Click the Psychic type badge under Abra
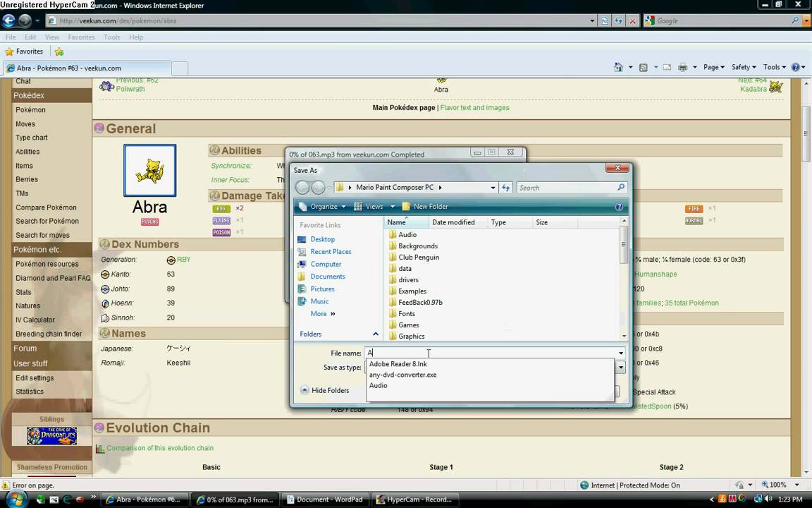The width and height of the screenshot is (812, 508). pos(150,222)
